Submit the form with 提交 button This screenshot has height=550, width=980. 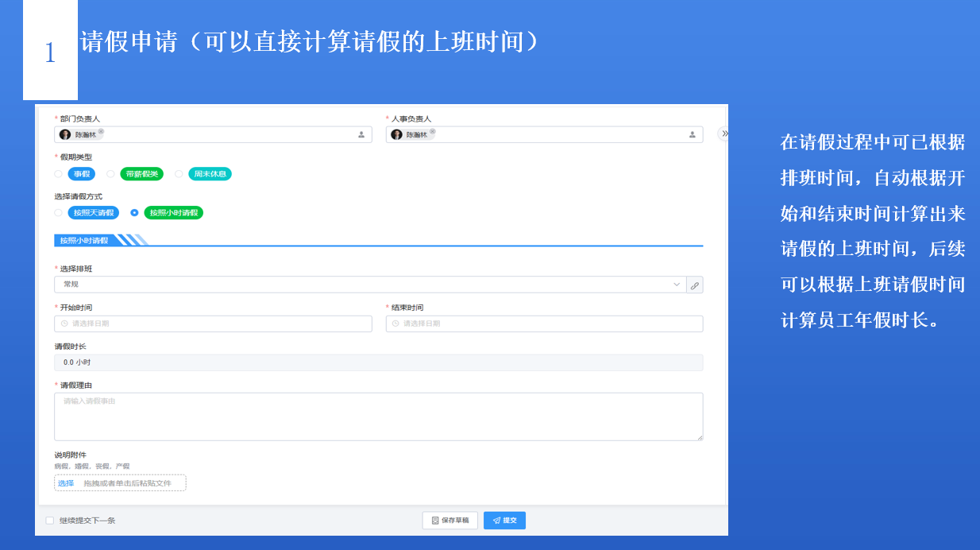(x=504, y=521)
